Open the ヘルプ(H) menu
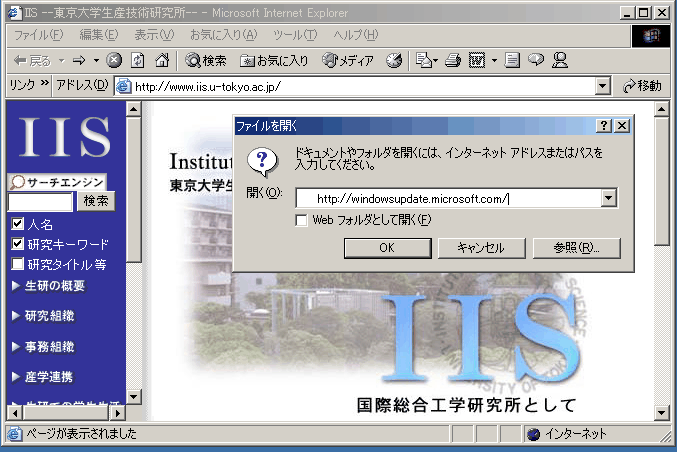Viewport: 677px width, 452px height. (x=356, y=35)
